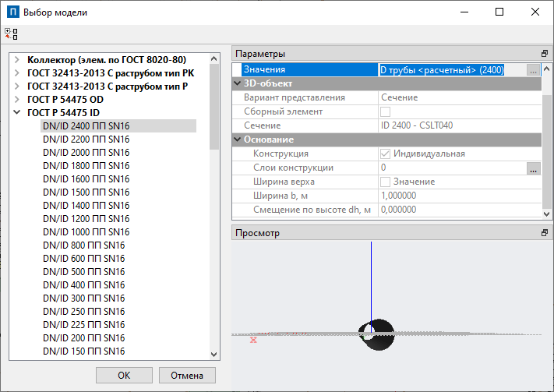
Task: Click the app logo icon in title bar
Action: click(13, 12)
